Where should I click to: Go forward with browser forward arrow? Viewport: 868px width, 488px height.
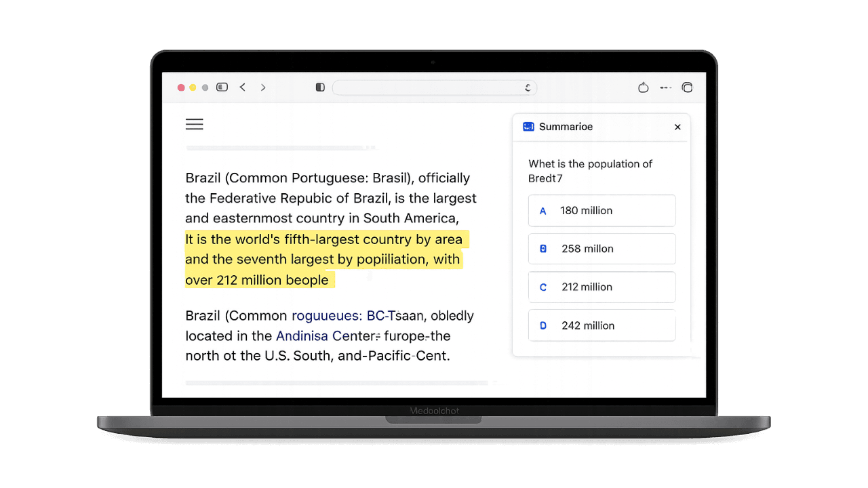(x=263, y=87)
